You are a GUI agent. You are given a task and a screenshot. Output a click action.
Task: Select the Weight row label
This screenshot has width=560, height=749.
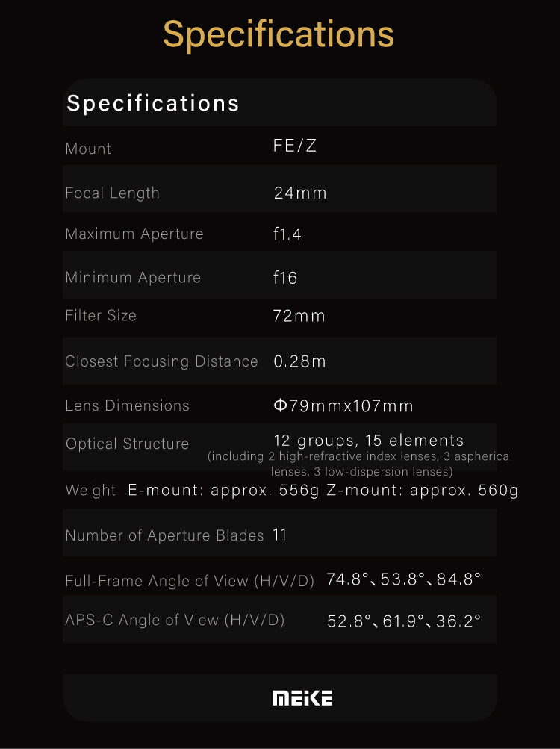pyautogui.click(x=90, y=491)
